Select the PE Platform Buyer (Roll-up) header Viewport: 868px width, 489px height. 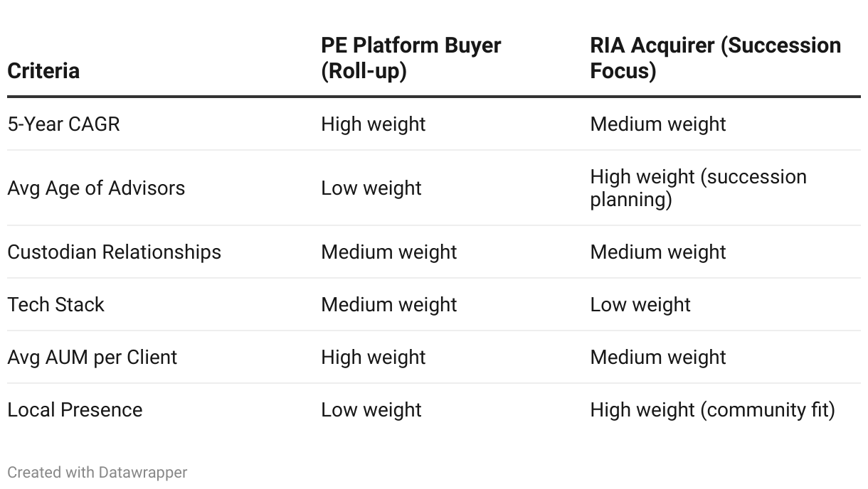411,58
